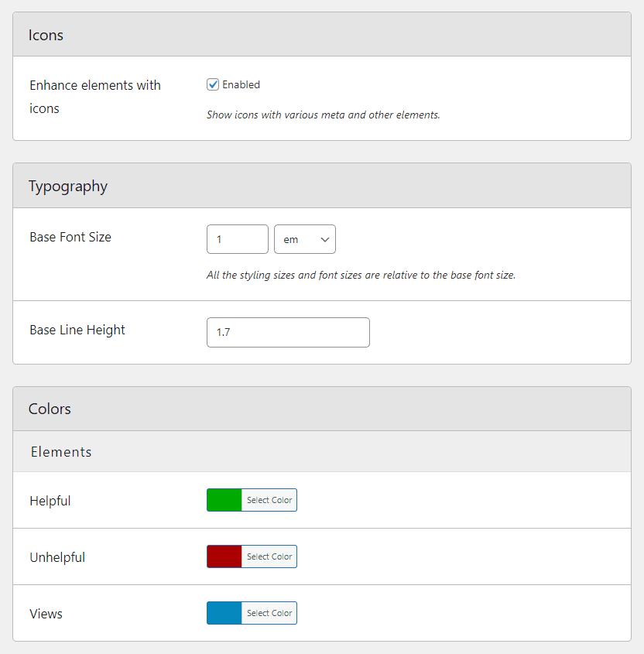Click the 'Unhelpful' row label
The width and height of the screenshot is (644, 654).
click(x=57, y=557)
